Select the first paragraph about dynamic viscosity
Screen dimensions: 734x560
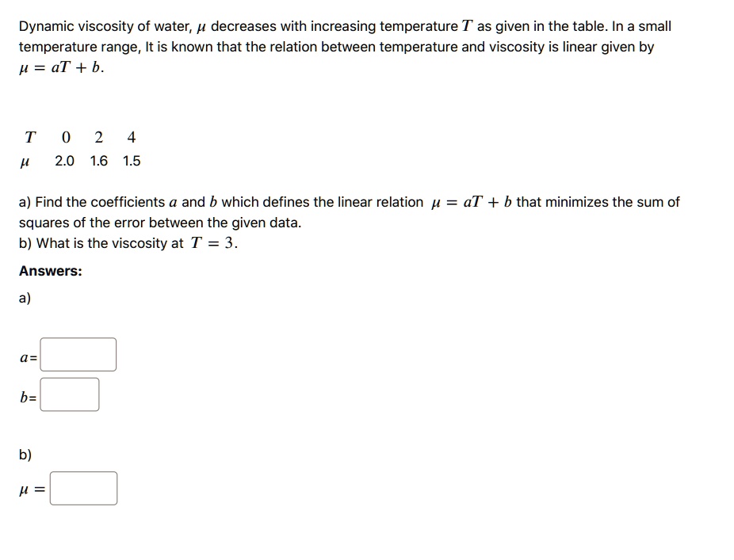pos(341,26)
